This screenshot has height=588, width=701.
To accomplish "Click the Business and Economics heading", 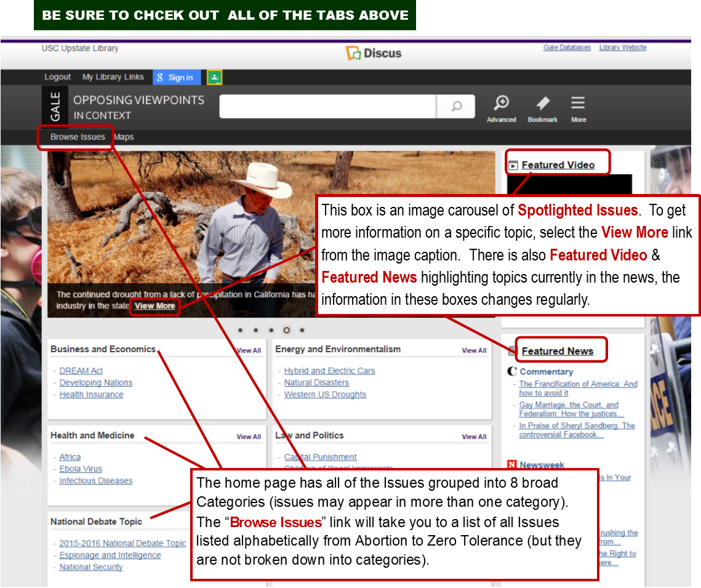I will coord(103,349).
